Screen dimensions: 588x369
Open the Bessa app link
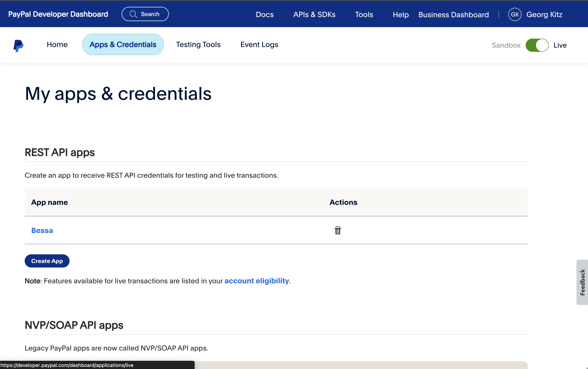point(42,231)
